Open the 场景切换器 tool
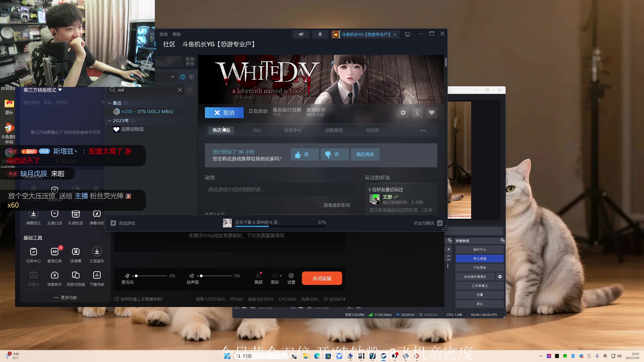This screenshot has height=362, width=644. tap(76, 279)
